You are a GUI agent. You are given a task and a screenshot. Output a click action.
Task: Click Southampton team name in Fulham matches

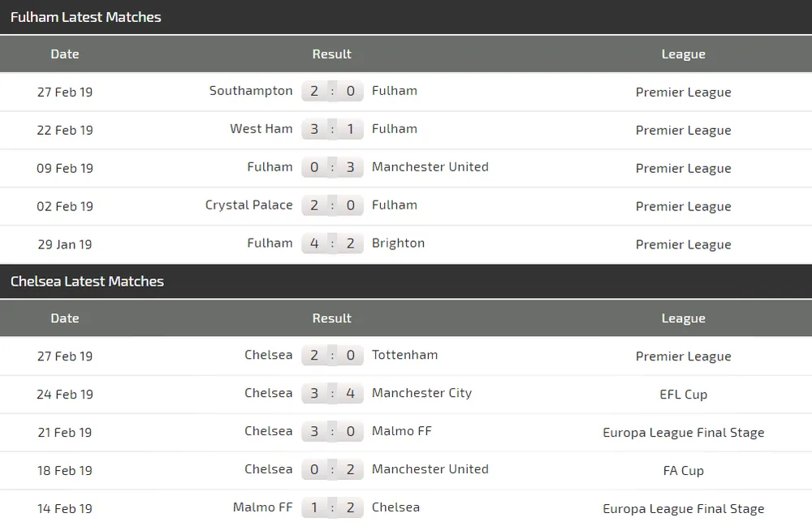[x=251, y=91]
